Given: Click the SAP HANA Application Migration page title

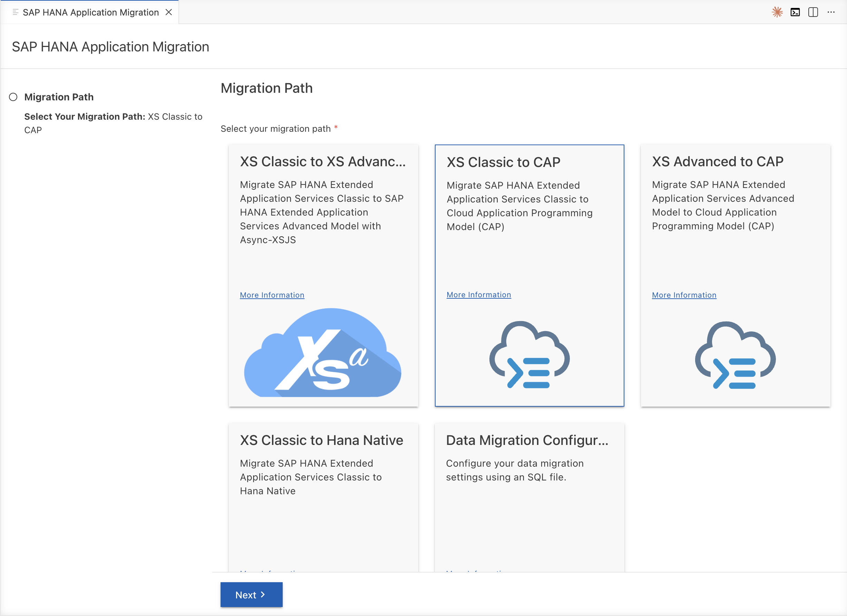Looking at the screenshot, I should point(110,47).
